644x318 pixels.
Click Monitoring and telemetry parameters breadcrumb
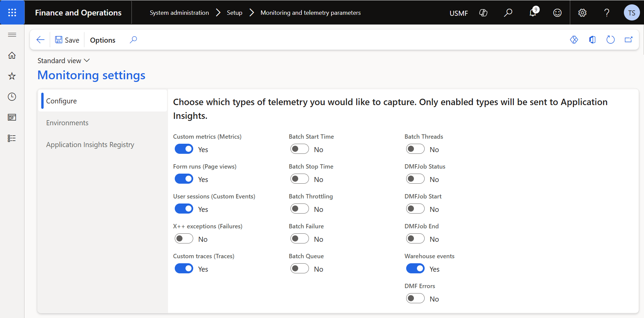coord(311,13)
